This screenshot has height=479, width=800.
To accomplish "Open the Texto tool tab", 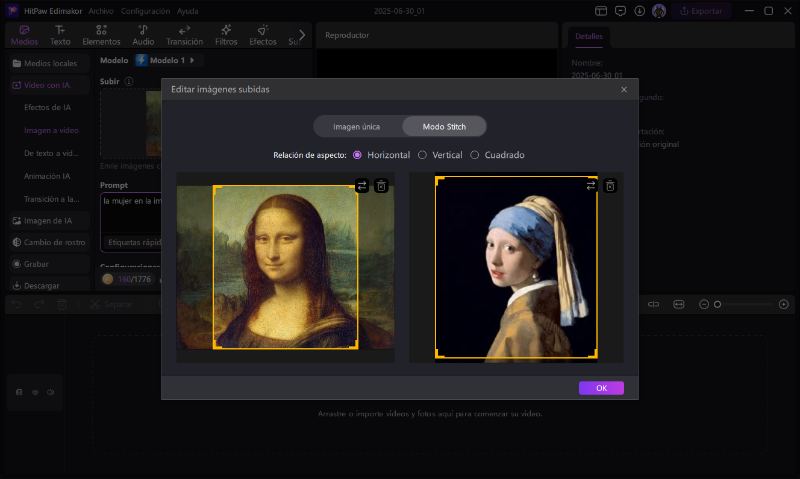I will (60, 35).
